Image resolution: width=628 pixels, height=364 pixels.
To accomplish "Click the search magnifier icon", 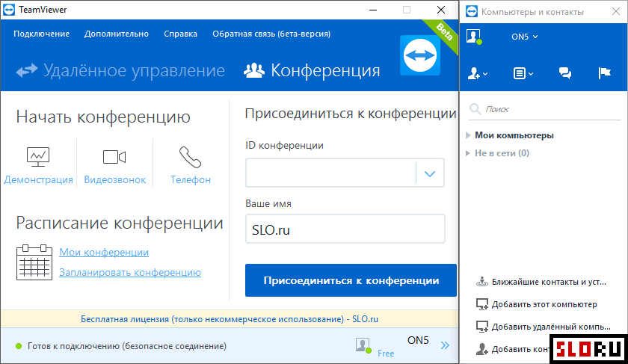I will click(x=475, y=109).
